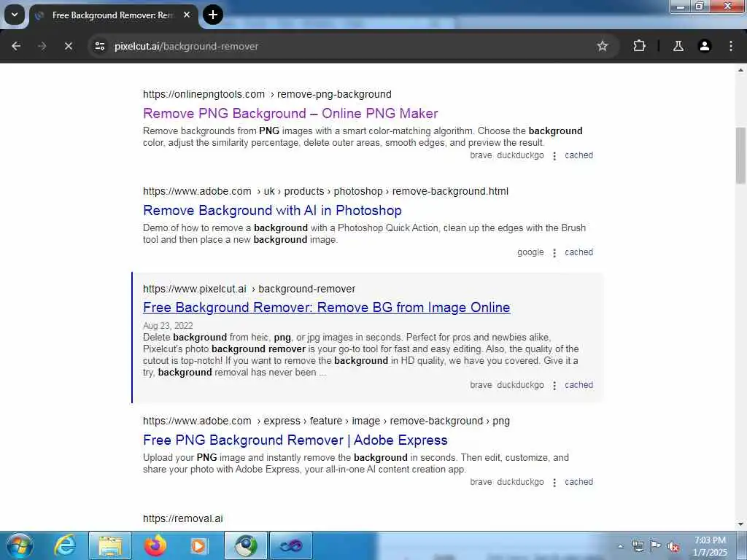Viewport: 747px width, 560px height.
Task: Click the Aug 23, 2022 date text
Action: 168,326
